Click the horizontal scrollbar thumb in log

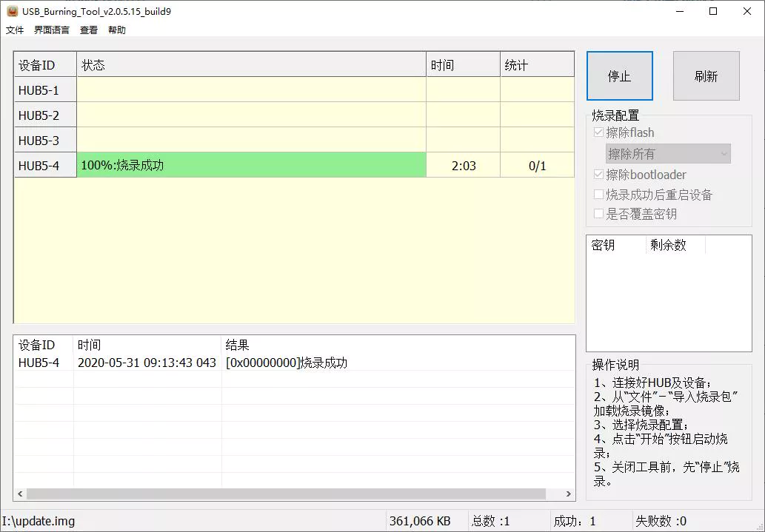click(x=286, y=494)
